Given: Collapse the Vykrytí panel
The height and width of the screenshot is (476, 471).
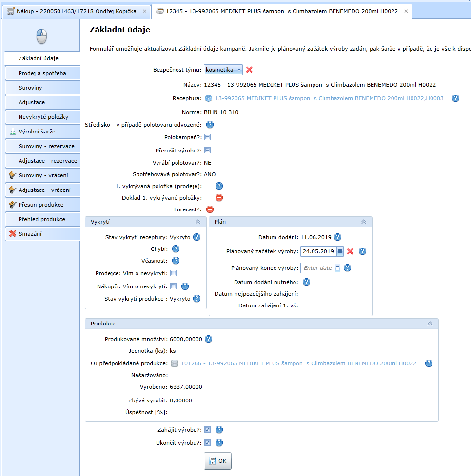Looking at the screenshot, I should [x=198, y=222].
